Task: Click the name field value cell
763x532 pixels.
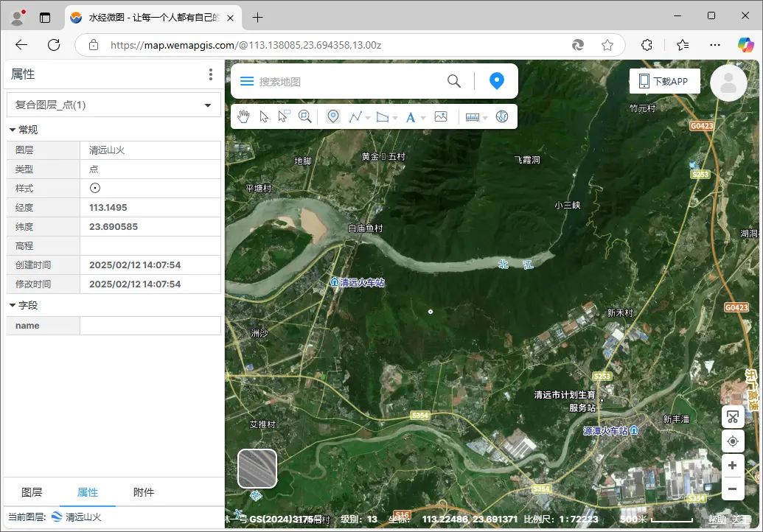Action: (150, 326)
